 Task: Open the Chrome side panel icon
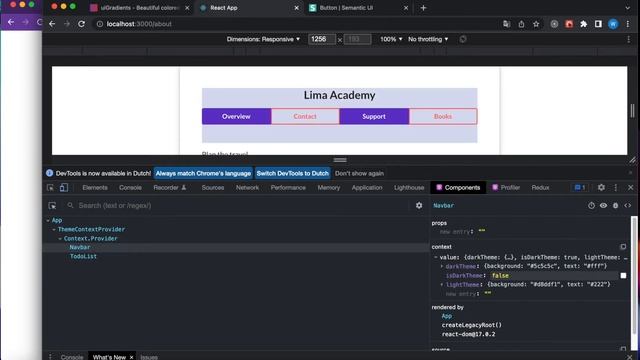[598, 24]
